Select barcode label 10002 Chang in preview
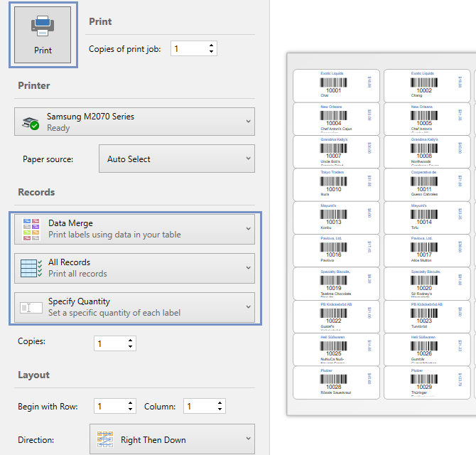Image resolution: width=476 pixels, height=455 pixels. click(x=427, y=85)
